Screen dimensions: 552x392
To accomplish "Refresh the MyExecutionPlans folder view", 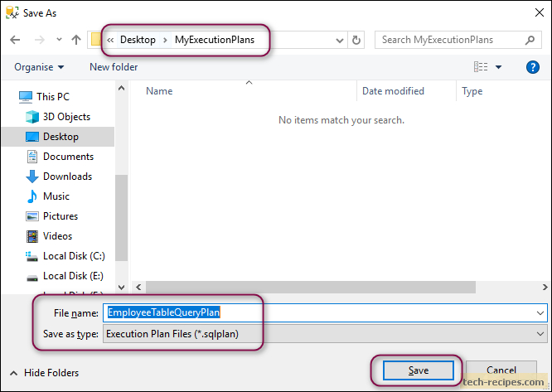I will click(x=356, y=40).
